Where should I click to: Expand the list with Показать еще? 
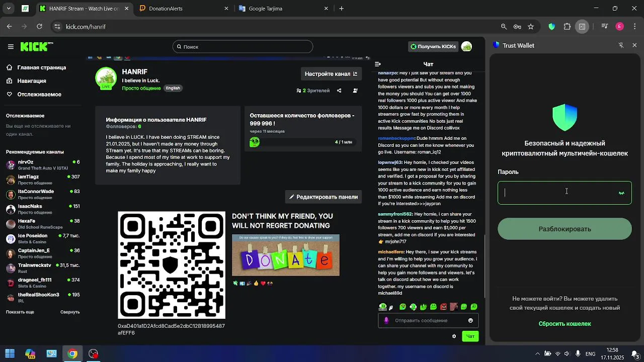click(x=20, y=312)
